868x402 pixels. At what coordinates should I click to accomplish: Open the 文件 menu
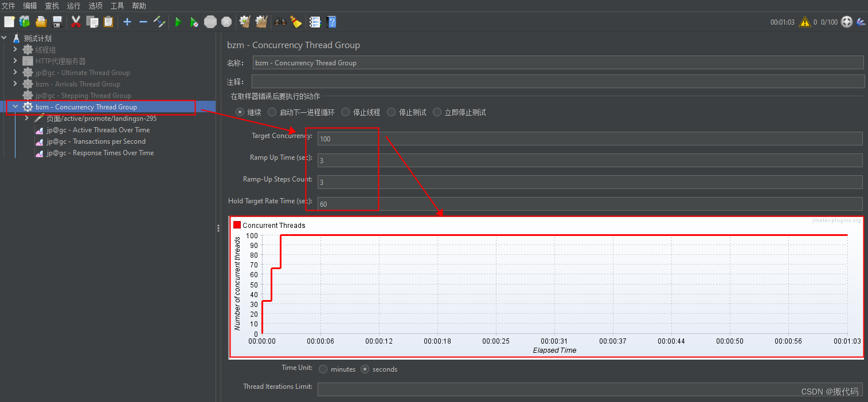point(9,6)
